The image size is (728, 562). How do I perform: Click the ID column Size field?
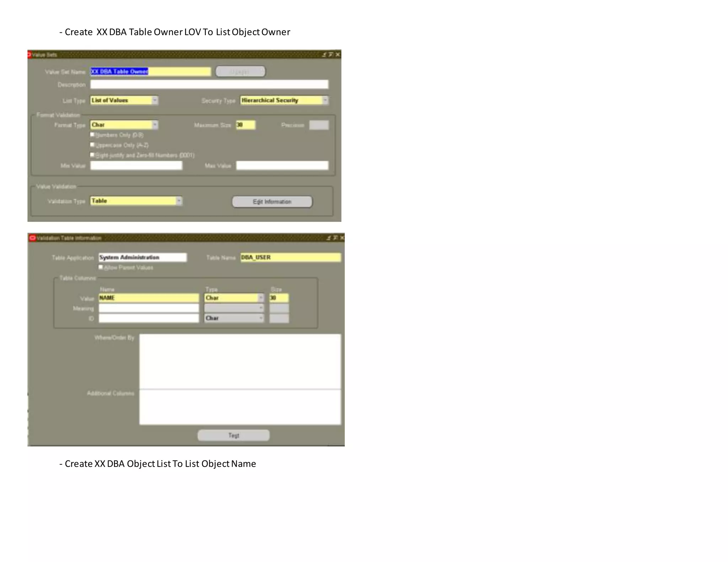pos(279,318)
